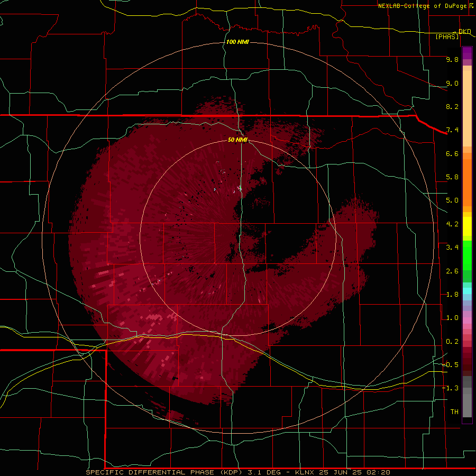The width and height of the screenshot is (476, 476).
Task: Select the 3.4 value on the color scale
Action: pyautogui.click(x=452, y=248)
